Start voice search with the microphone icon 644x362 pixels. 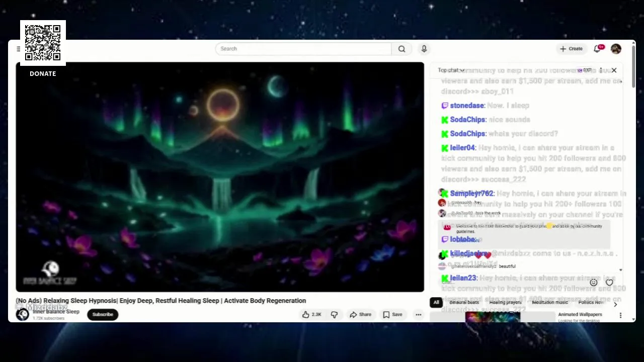424,49
